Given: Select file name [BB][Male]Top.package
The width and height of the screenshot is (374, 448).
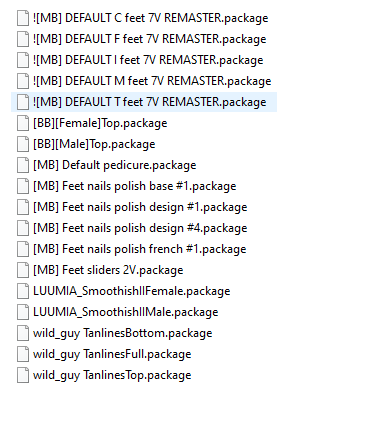Looking at the screenshot, I should [94, 144].
